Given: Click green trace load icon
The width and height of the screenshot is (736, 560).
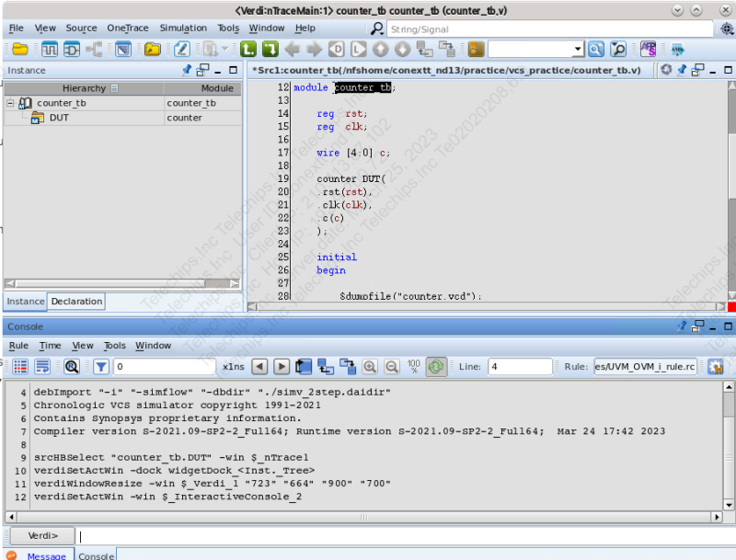Looking at the screenshot, I should [248, 50].
